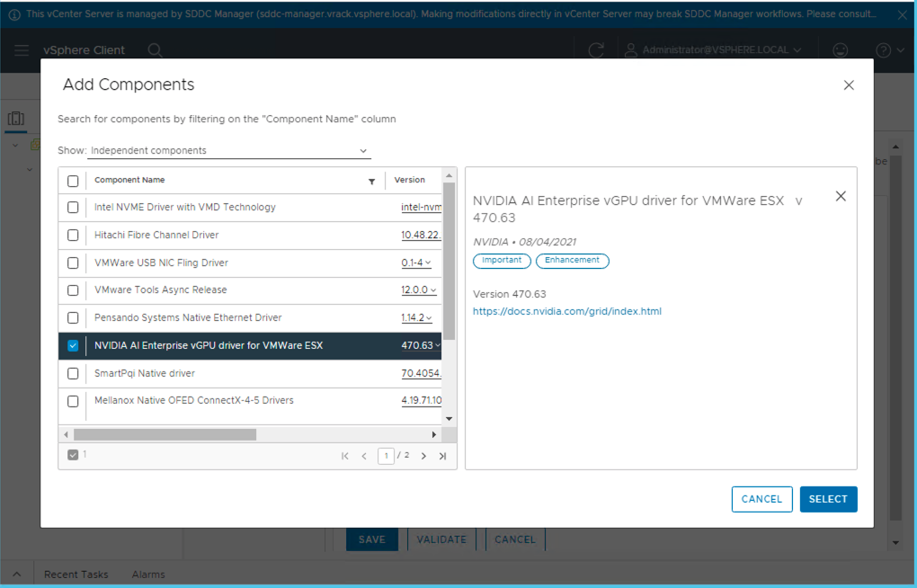This screenshot has width=917, height=588.
Task: Open the Recent Tasks tab
Action: click(76, 575)
